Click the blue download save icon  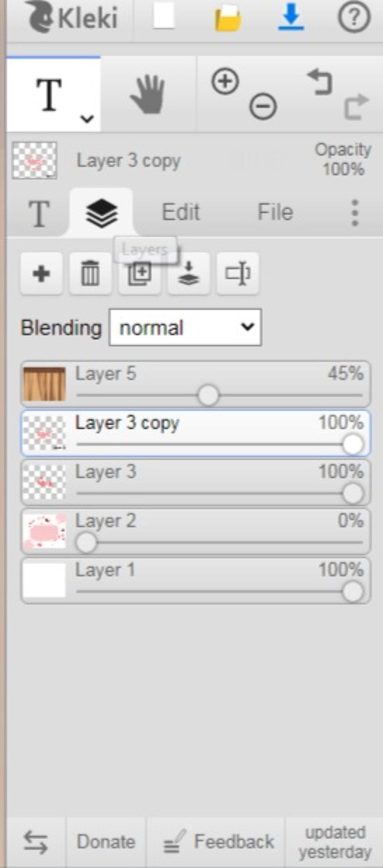[291, 17]
